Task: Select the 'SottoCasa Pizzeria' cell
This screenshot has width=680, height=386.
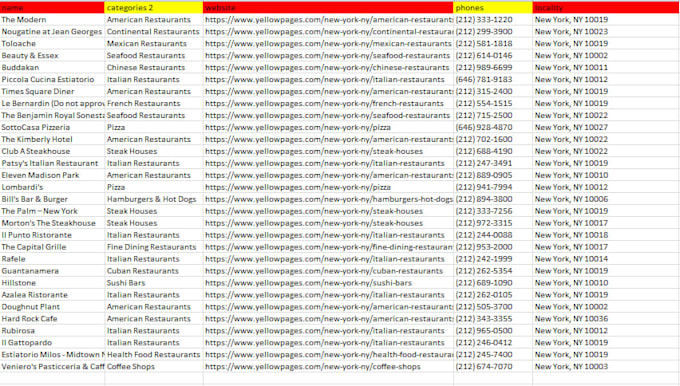Action: click(x=52, y=127)
